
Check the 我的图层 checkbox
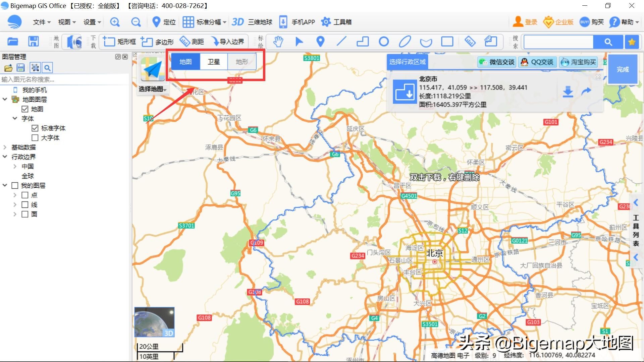pos(15,185)
